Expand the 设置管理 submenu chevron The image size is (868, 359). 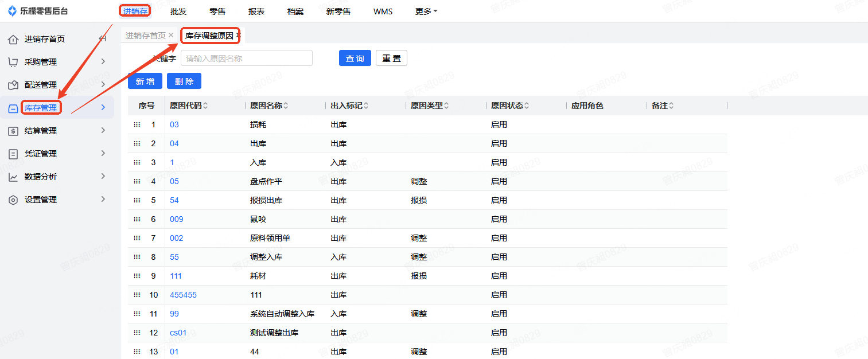103,200
